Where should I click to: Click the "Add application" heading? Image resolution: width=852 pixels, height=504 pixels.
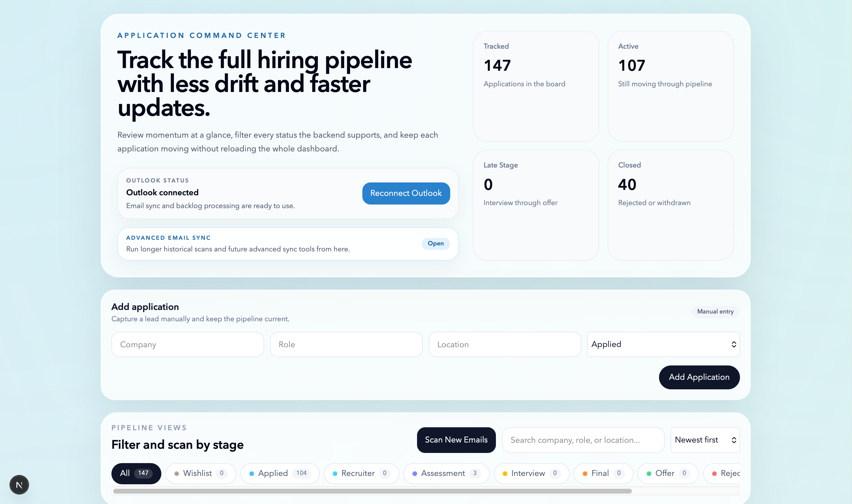click(x=145, y=307)
